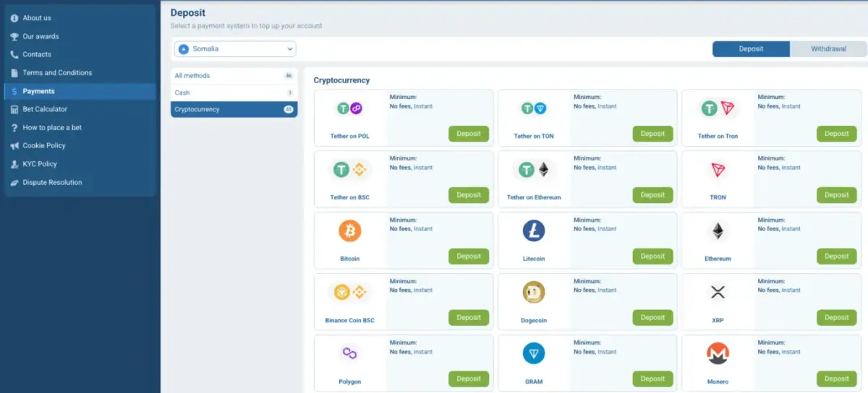
Task: Click the megaphone icon beside Cookie Policy
Action: pyautogui.click(x=14, y=146)
